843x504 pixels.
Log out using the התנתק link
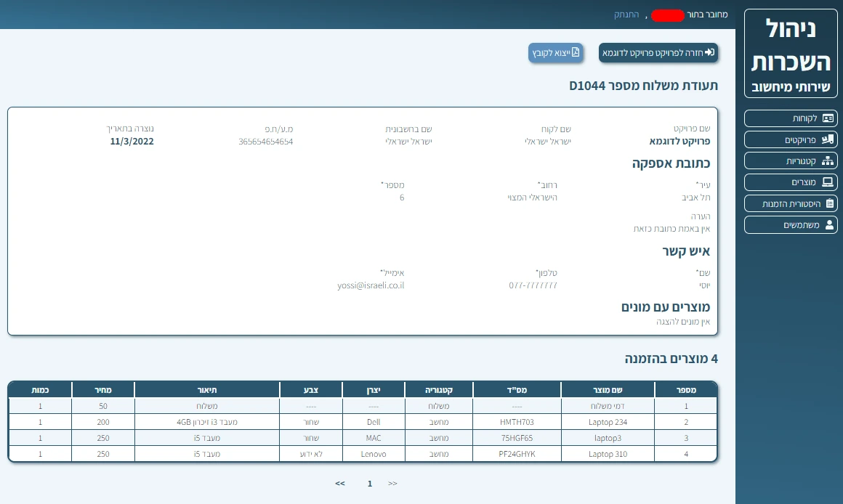click(627, 15)
